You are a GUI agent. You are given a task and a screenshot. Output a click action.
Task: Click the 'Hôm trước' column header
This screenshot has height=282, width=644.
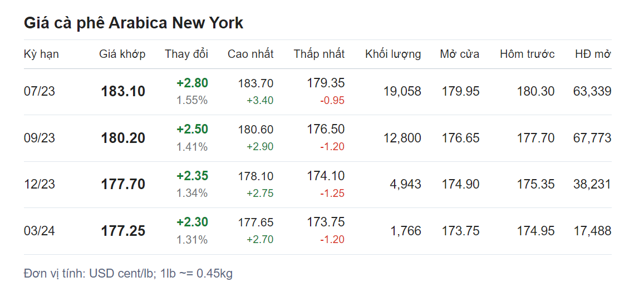[x=527, y=54]
